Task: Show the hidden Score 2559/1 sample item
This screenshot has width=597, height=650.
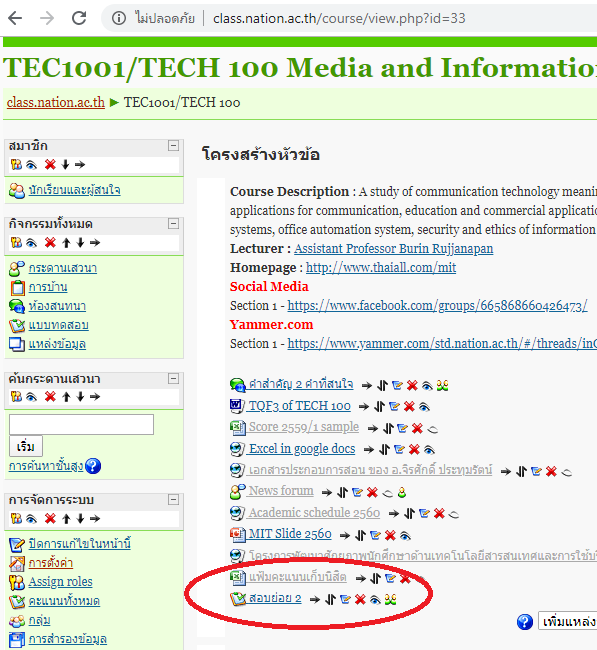Action: tap(432, 429)
